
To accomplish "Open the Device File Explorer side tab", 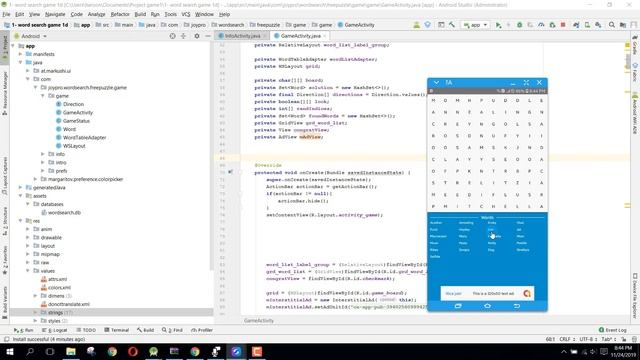I will coord(635,296).
